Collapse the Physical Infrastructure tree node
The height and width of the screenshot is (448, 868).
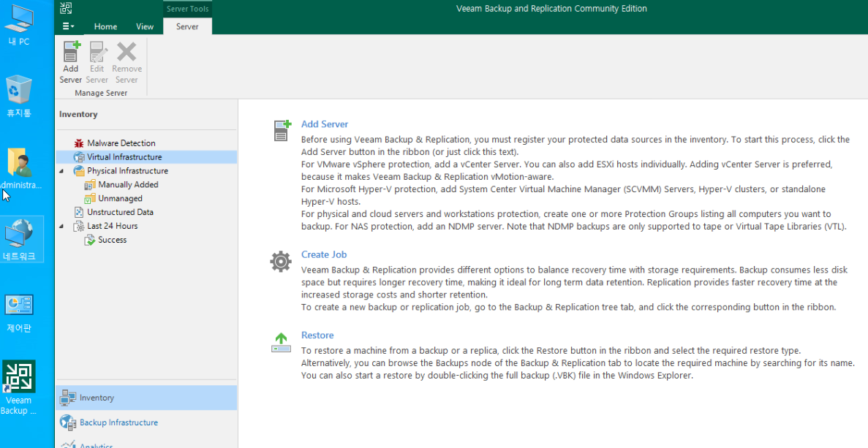tap(63, 171)
